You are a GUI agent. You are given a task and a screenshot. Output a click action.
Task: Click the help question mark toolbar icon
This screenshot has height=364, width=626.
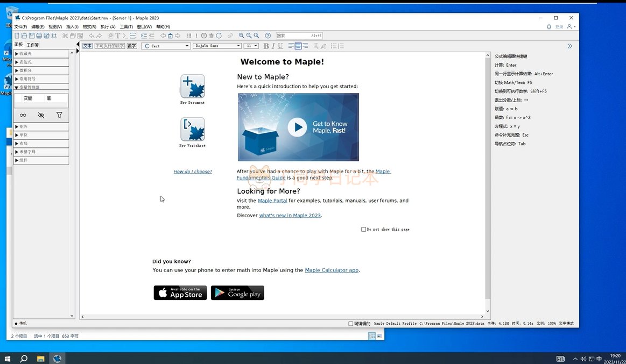point(268,36)
